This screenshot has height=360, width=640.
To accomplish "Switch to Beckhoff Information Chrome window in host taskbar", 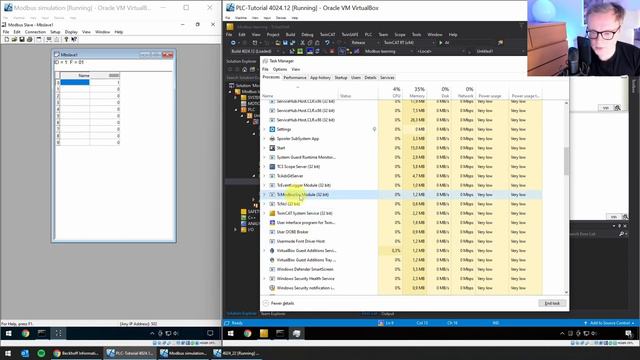I will (76, 353).
